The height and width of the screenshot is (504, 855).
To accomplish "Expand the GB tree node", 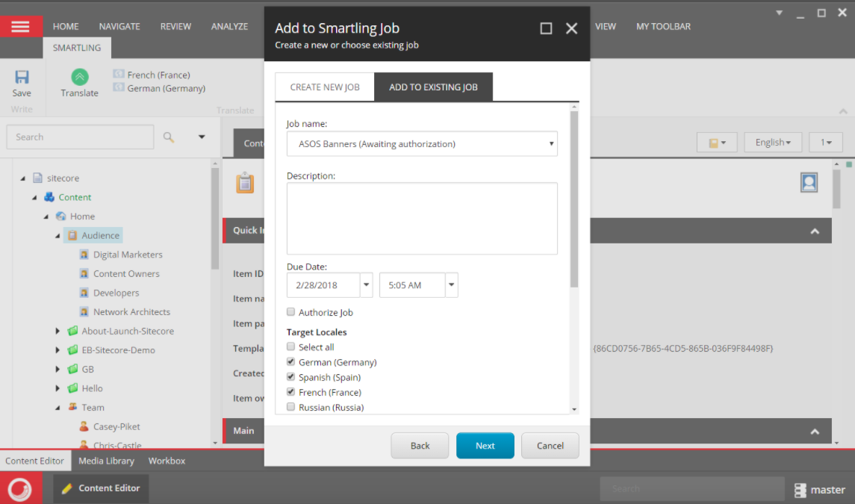I will [57, 369].
